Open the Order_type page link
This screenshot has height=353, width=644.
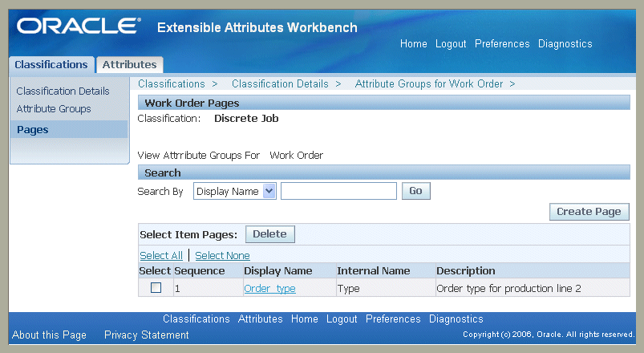(269, 289)
